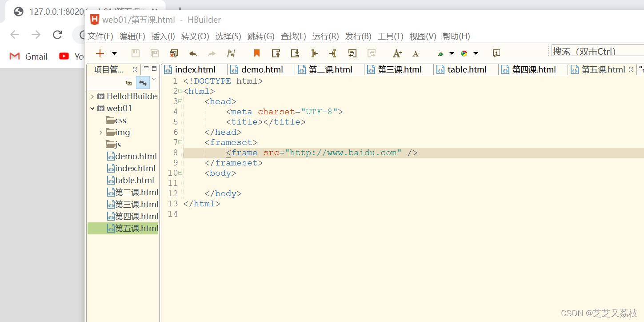This screenshot has width=644, height=322.
Task: Click the Save icon in HBuilder toolbar
Action: click(x=136, y=53)
